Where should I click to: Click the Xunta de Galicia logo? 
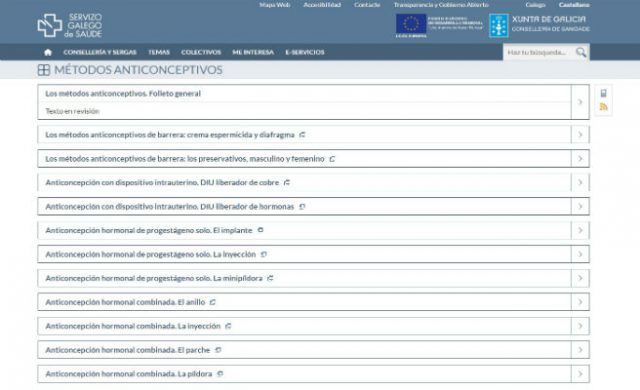point(539,25)
